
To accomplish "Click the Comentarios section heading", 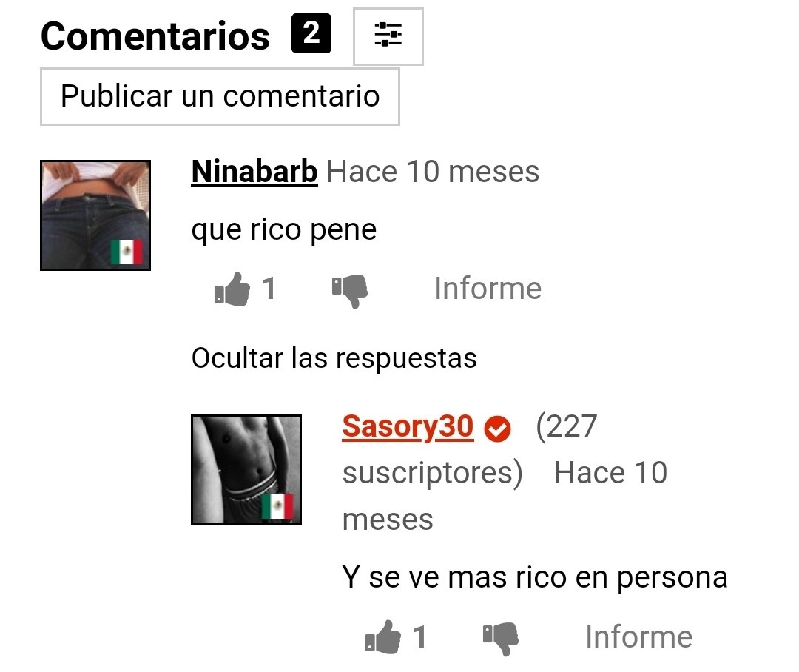I will pyautogui.click(x=155, y=36).
